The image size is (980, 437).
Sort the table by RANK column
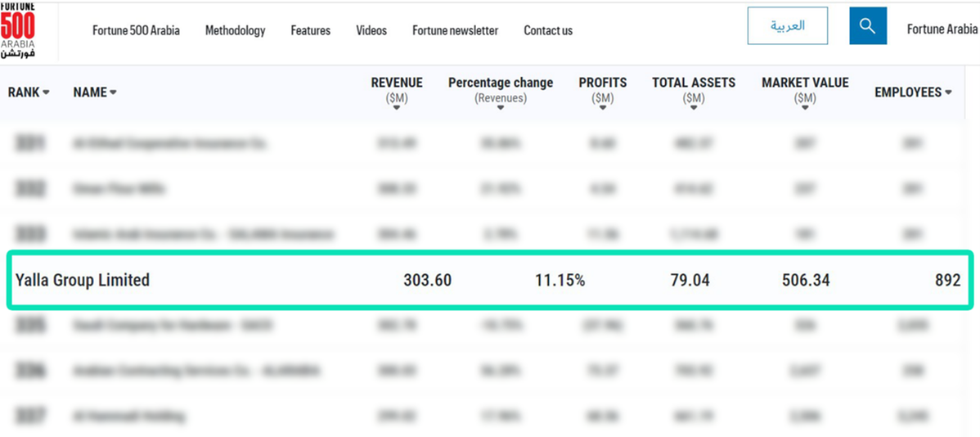(x=29, y=92)
